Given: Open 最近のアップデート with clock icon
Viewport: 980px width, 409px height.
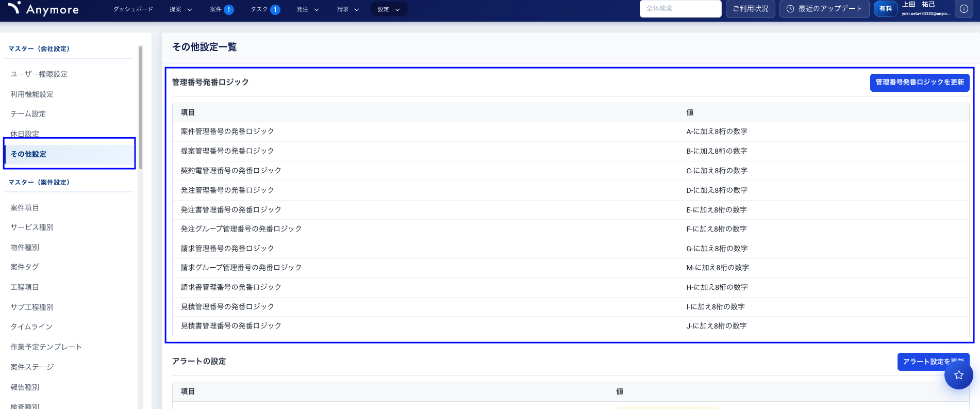Looking at the screenshot, I should click(824, 9).
